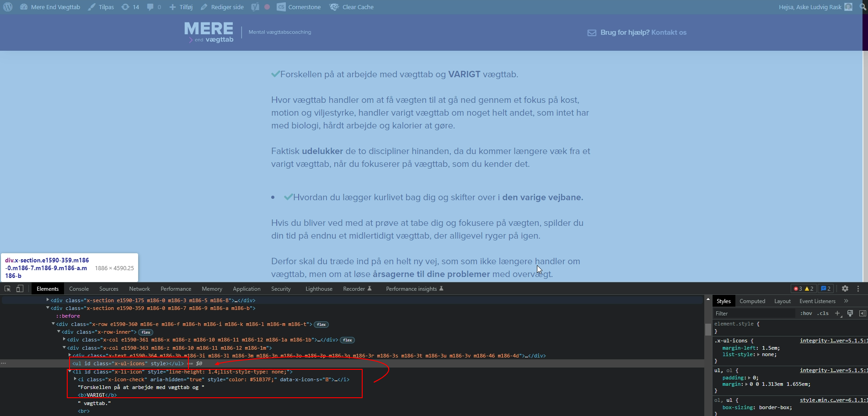Expand the x-section e1590-175 div node
Screen dimensions: 868x416
coord(48,300)
